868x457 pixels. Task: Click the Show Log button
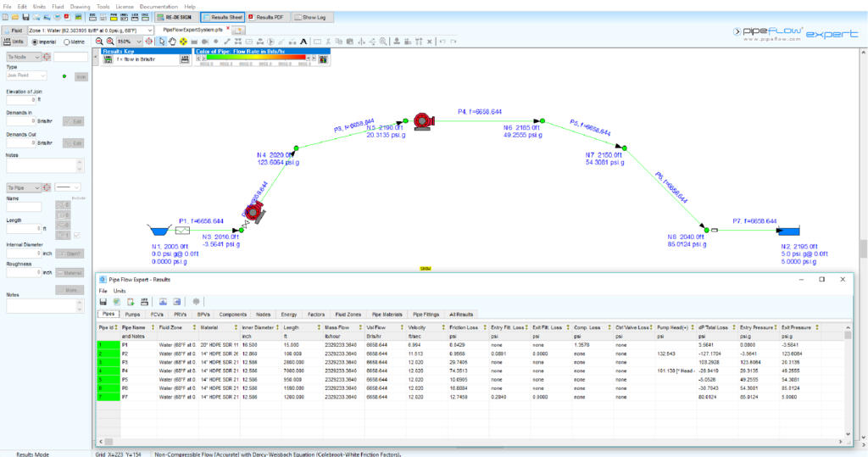coord(313,17)
